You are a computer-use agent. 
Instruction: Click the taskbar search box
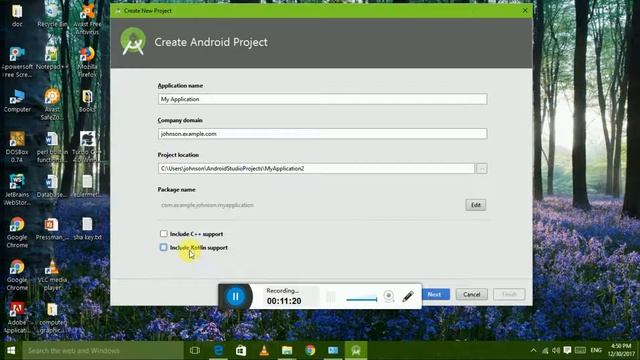click(x=103, y=350)
